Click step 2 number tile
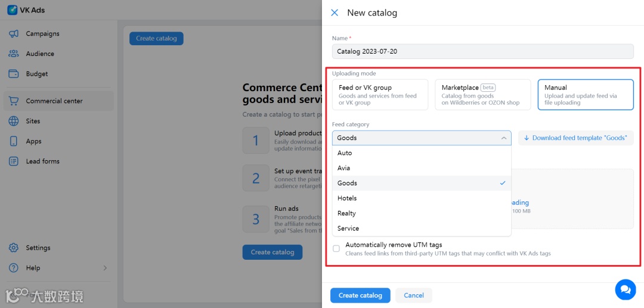644x308 pixels. pyautogui.click(x=256, y=178)
